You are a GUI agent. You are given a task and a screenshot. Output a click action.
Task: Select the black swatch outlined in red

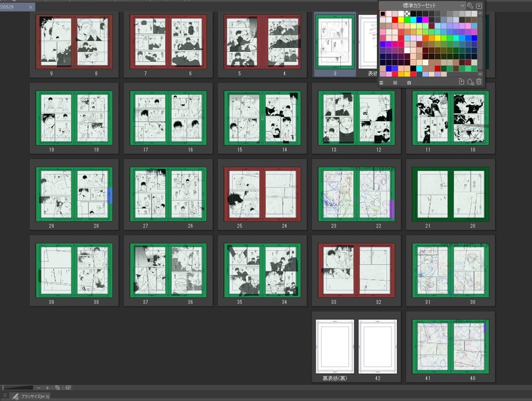click(x=383, y=13)
